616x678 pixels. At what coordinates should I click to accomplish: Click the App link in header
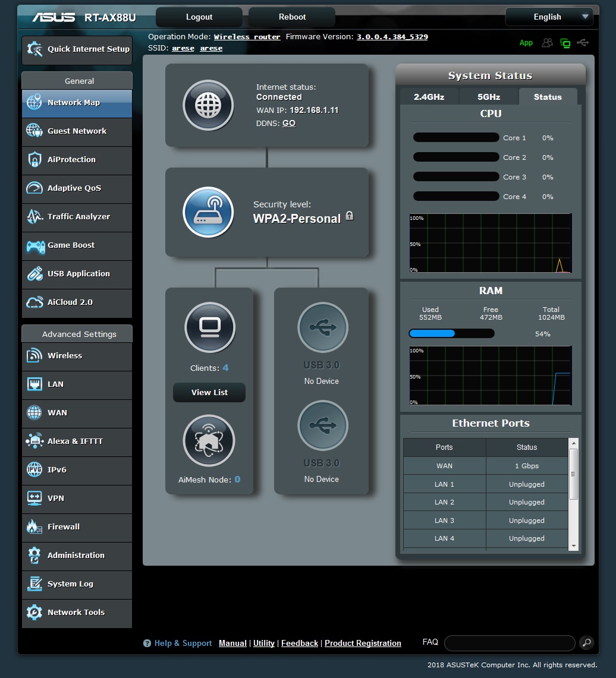(x=526, y=43)
